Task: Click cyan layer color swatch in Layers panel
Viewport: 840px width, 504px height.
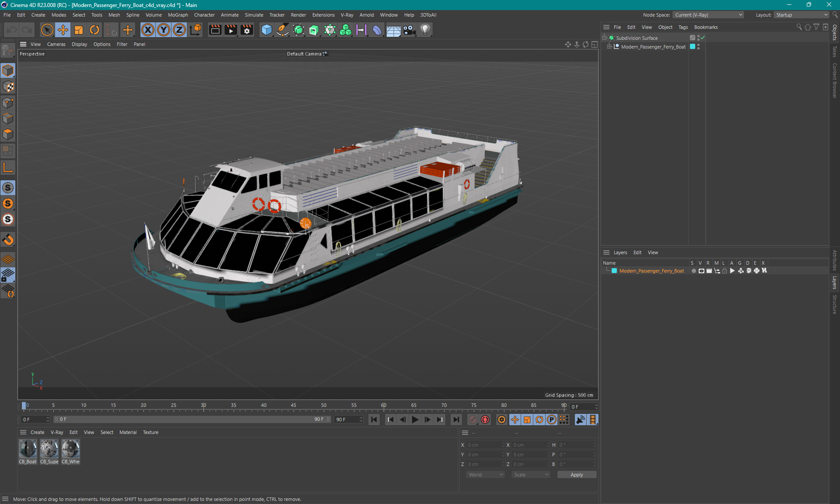Action: click(614, 271)
